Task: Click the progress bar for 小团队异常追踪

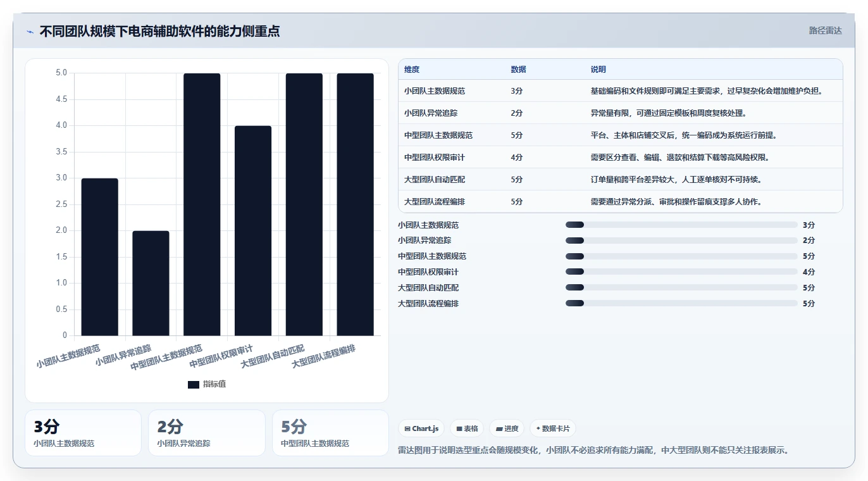Action: click(x=681, y=240)
